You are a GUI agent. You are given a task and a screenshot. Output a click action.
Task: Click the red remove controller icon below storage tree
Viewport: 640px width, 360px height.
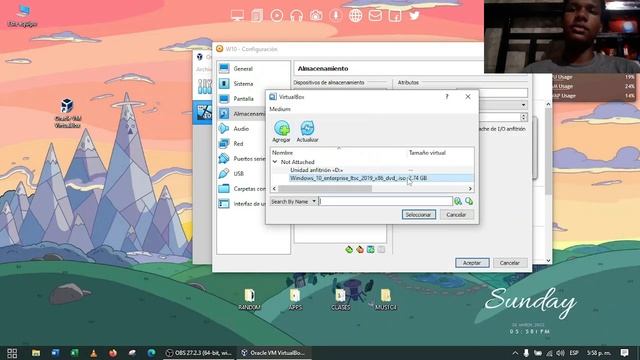[x=360, y=249]
